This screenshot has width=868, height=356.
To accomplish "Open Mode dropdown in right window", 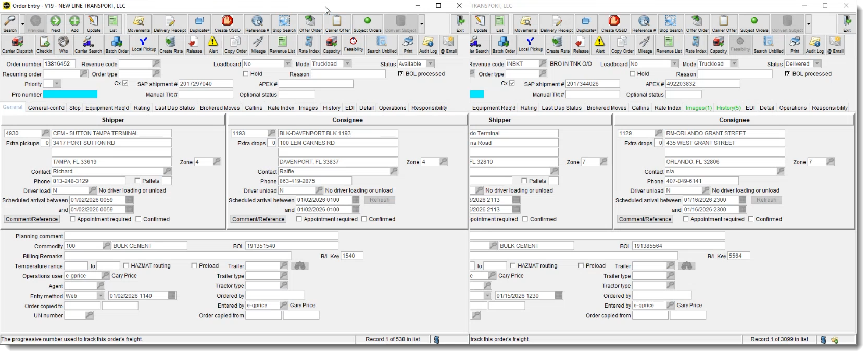I will click(x=734, y=64).
